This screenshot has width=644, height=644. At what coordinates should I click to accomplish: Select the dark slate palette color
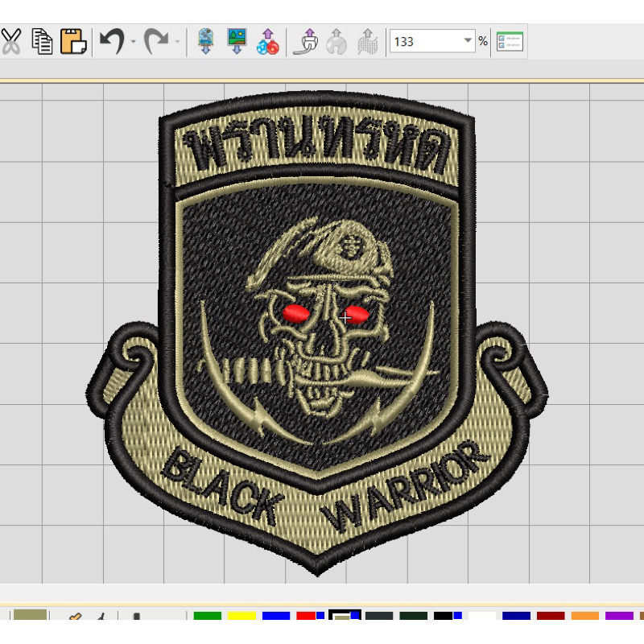point(379,615)
